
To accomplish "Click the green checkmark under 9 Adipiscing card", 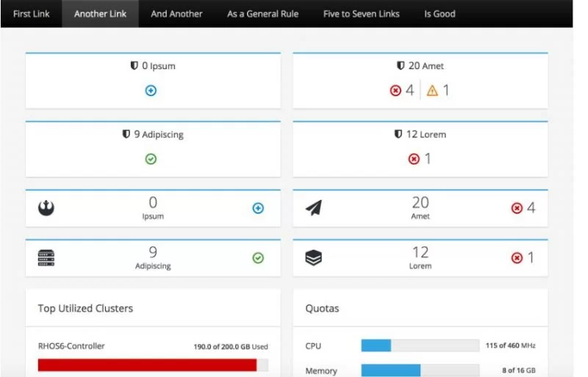I will (x=151, y=159).
